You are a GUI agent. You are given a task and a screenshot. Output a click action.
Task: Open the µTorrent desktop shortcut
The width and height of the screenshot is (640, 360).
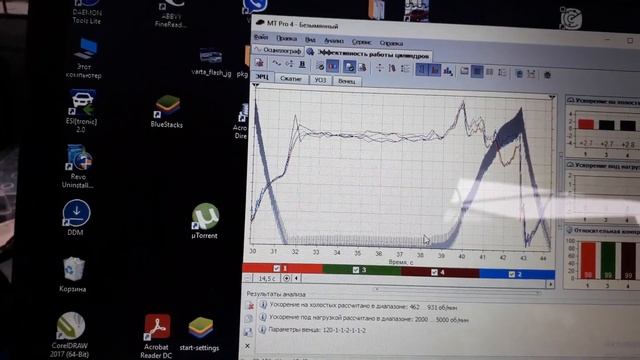pyautogui.click(x=204, y=220)
